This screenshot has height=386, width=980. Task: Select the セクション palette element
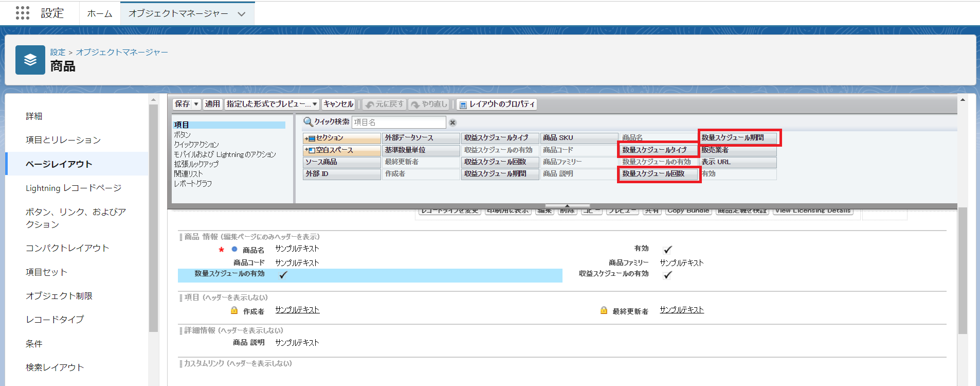[x=342, y=138]
